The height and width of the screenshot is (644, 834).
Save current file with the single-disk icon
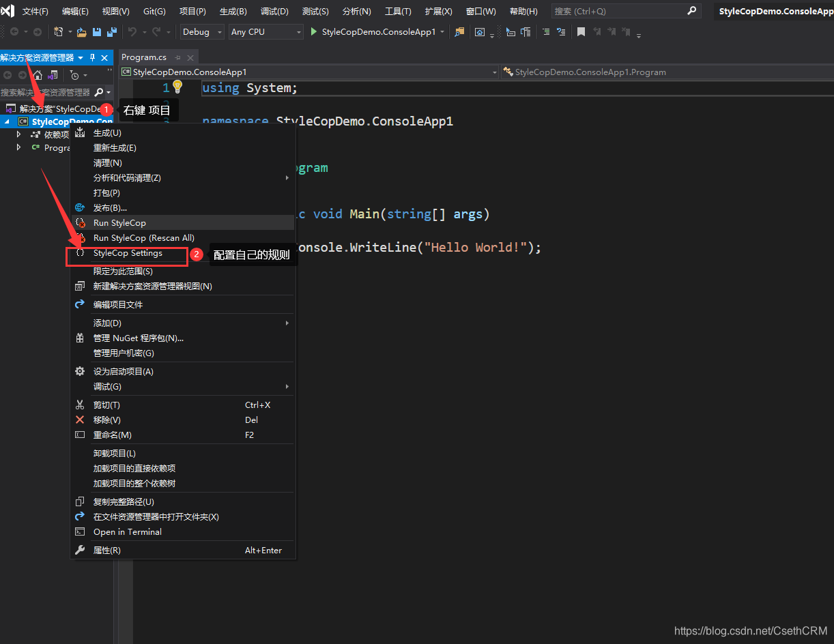click(x=97, y=32)
